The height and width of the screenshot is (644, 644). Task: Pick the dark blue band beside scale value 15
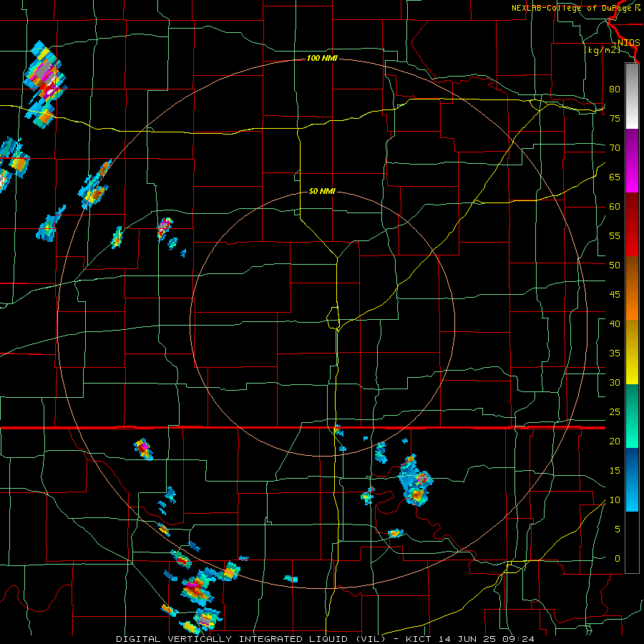632,464
